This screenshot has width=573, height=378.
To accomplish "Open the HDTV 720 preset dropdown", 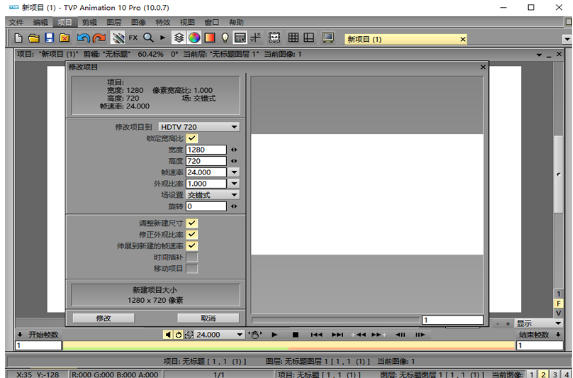I will [x=199, y=127].
